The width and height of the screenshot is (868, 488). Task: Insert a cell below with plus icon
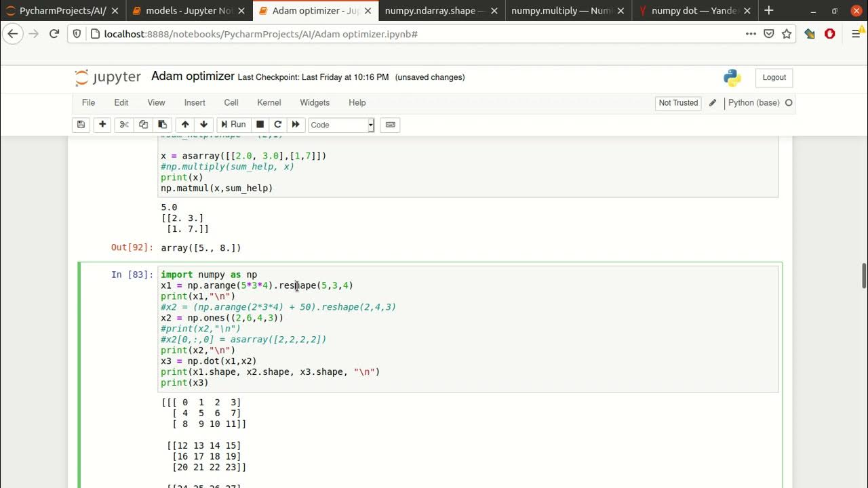(x=102, y=125)
